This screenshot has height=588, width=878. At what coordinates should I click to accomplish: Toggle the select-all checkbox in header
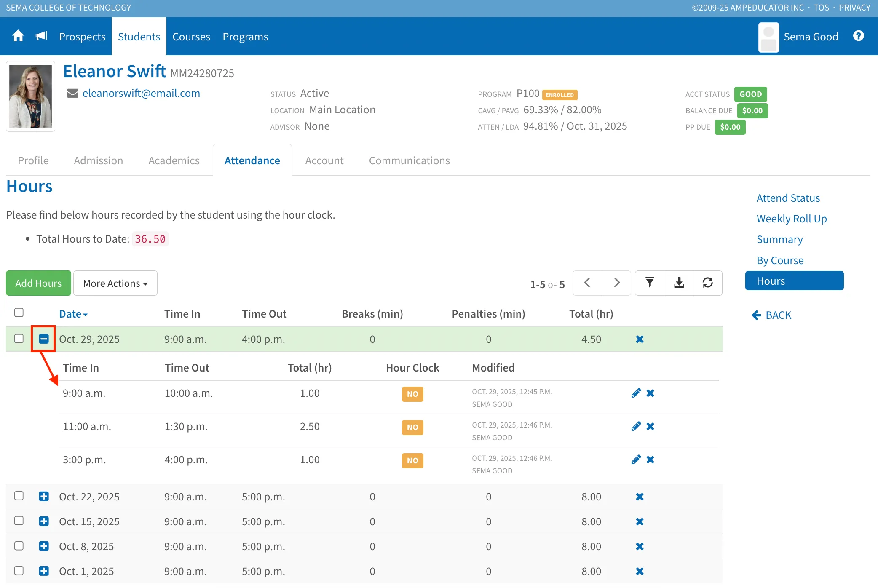tap(19, 313)
